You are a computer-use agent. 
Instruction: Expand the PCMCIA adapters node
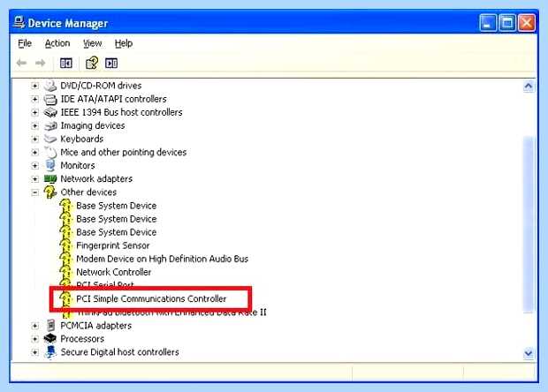(x=34, y=326)
